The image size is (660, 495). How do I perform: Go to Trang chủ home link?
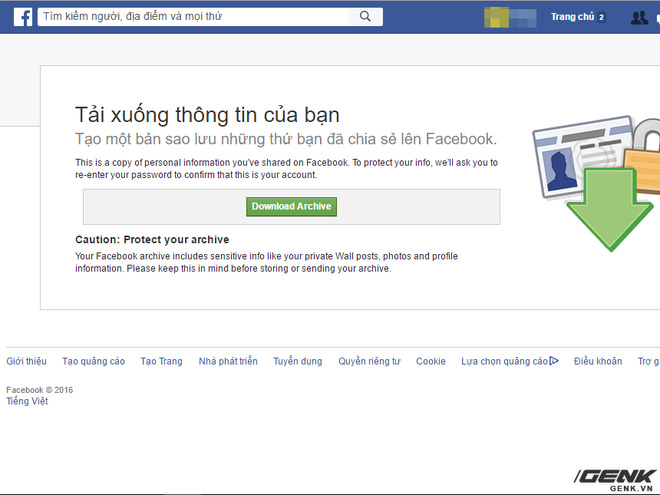572,17
